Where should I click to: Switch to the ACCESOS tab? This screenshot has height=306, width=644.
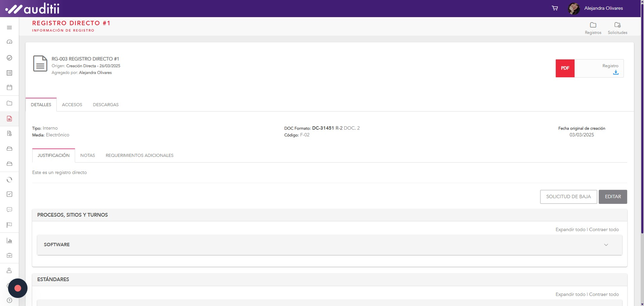click(72, 105)
